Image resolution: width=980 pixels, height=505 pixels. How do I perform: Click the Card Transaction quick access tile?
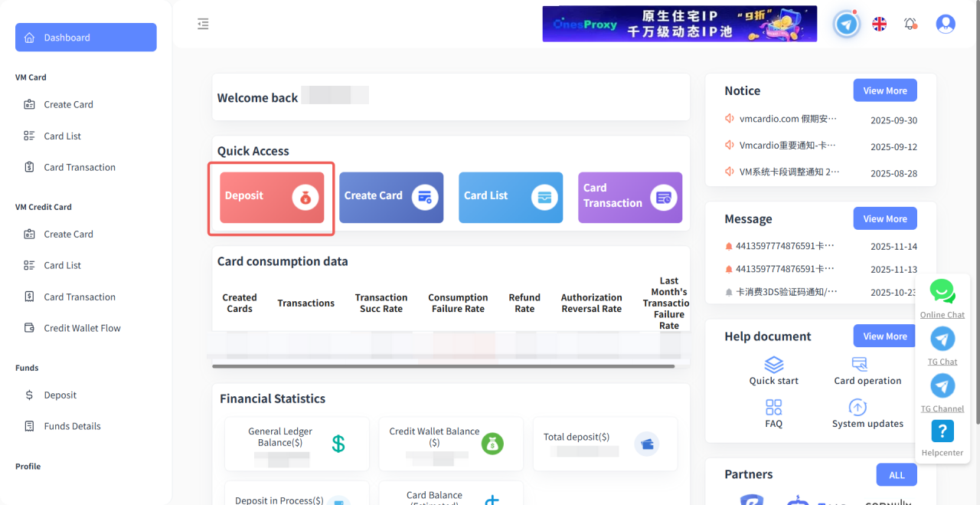pos(629,198)
